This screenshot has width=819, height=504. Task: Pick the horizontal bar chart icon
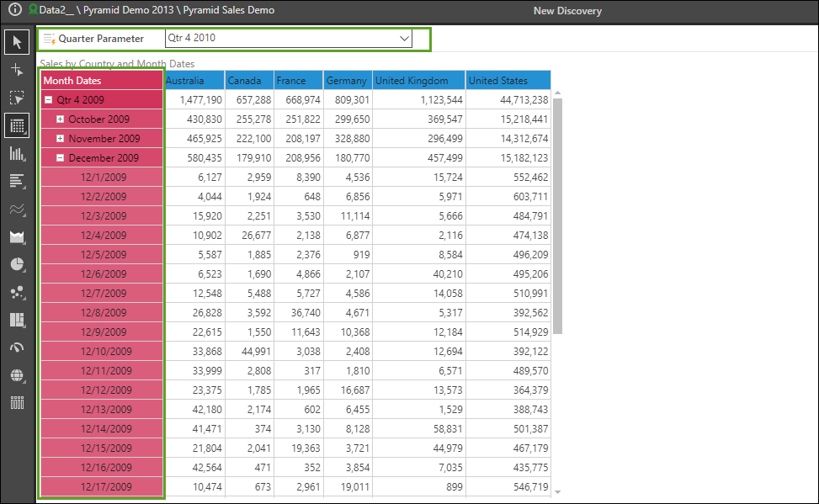[17, 181]
